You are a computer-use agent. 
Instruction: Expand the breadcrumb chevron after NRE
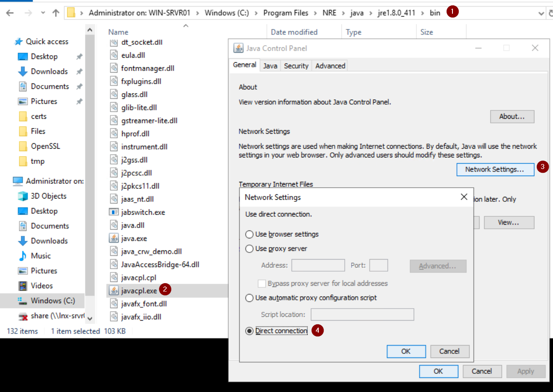click(x=344, y=13)
